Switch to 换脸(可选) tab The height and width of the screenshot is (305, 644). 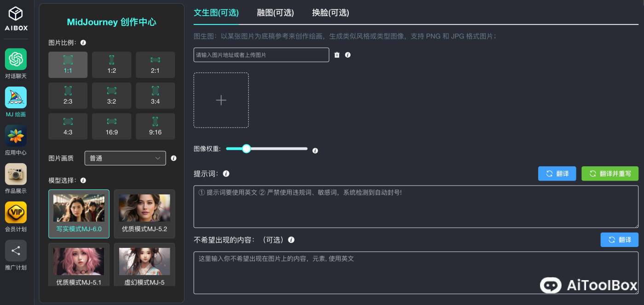click(330, 12)
